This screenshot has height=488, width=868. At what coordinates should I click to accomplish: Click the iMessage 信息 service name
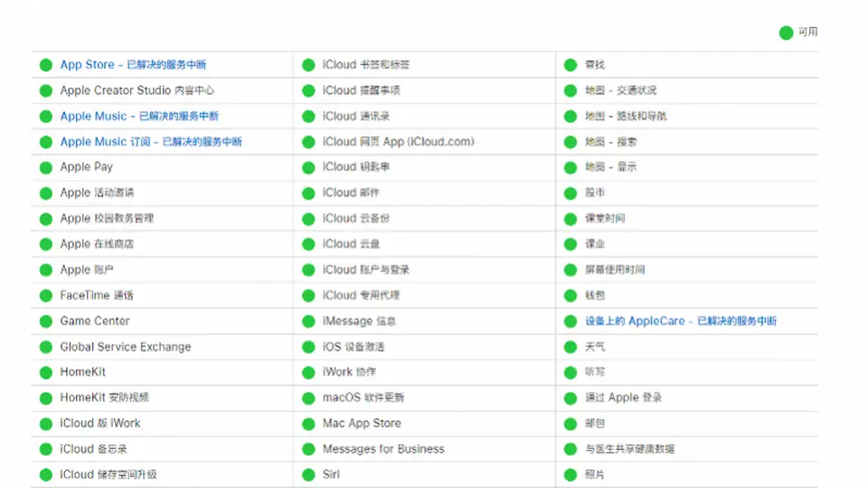(359, 321)
